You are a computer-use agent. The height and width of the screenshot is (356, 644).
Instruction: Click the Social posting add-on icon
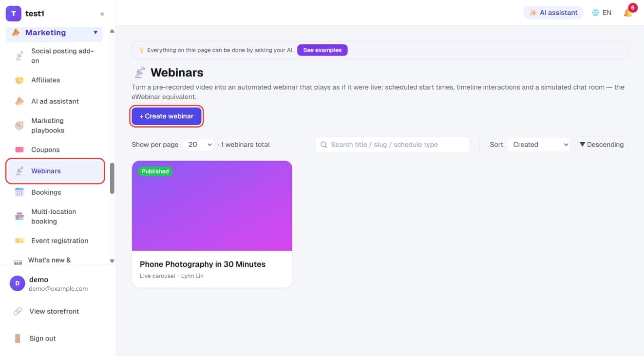19,56
